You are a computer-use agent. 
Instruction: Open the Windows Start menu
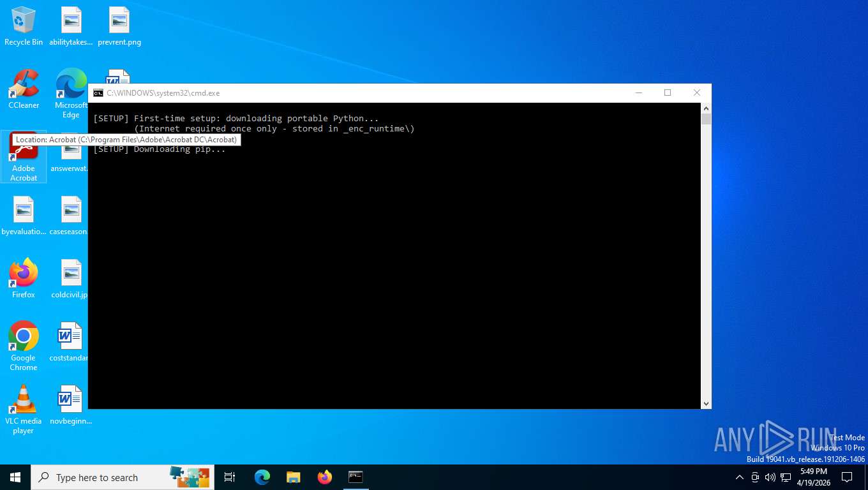click(15, 477)
